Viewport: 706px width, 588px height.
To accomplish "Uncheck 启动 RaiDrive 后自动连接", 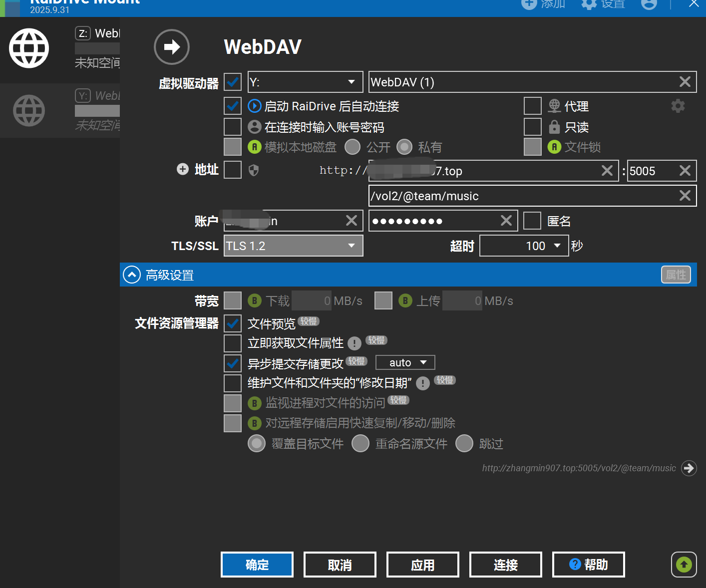I will [x=233, y=106].
